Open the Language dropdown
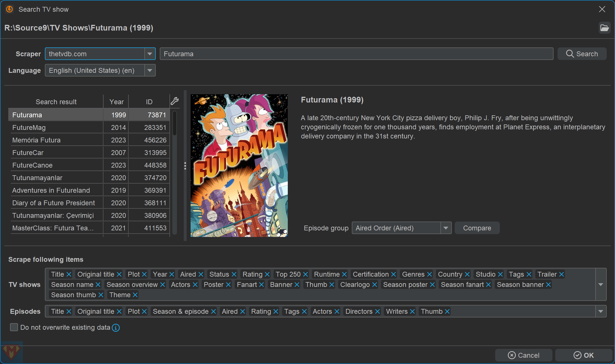 point(150,71)
